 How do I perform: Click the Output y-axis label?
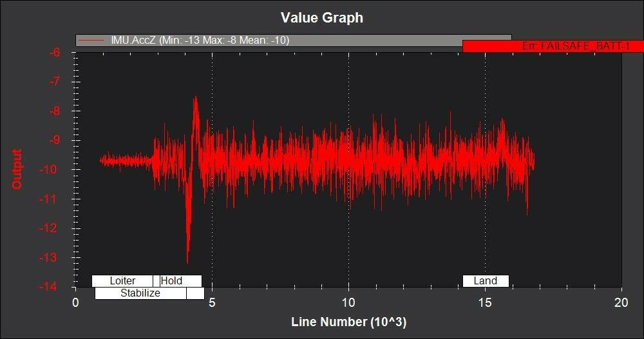[x=17, y=169]
